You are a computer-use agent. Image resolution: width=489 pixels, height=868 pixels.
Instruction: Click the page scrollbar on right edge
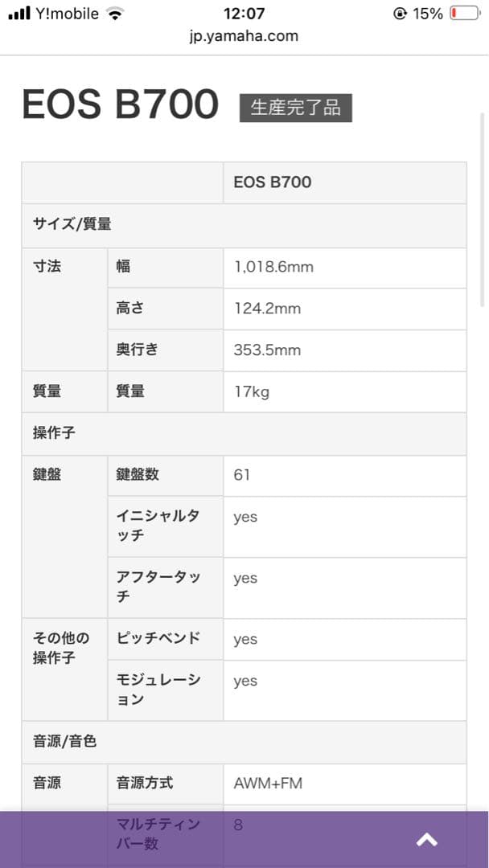tap(483, 209)
